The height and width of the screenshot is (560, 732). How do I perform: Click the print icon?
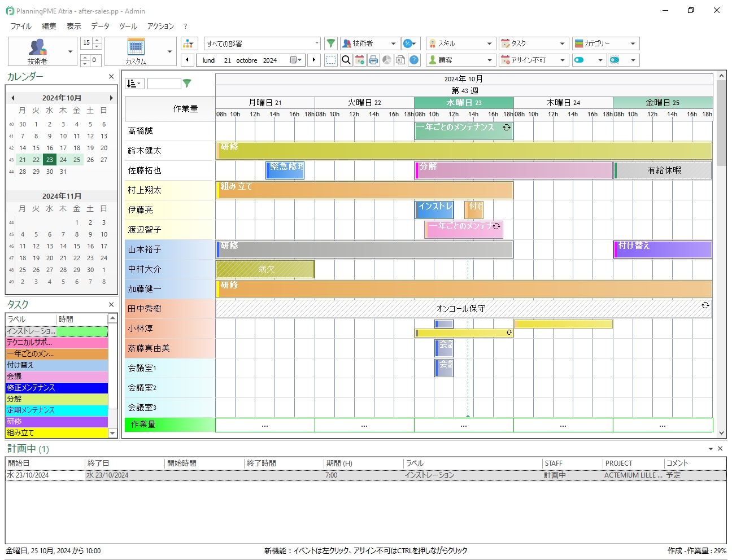[373, 60]
